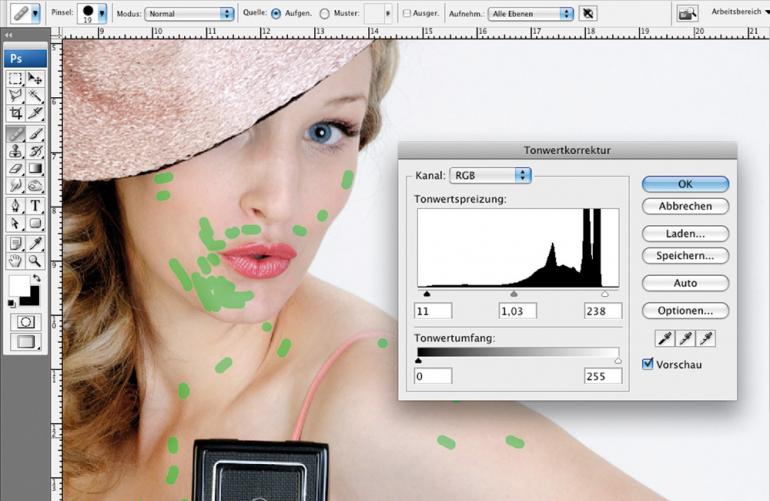770x501 pixels.
Task: Toggle Quick Mask mode
Action: tap(26, 322)
